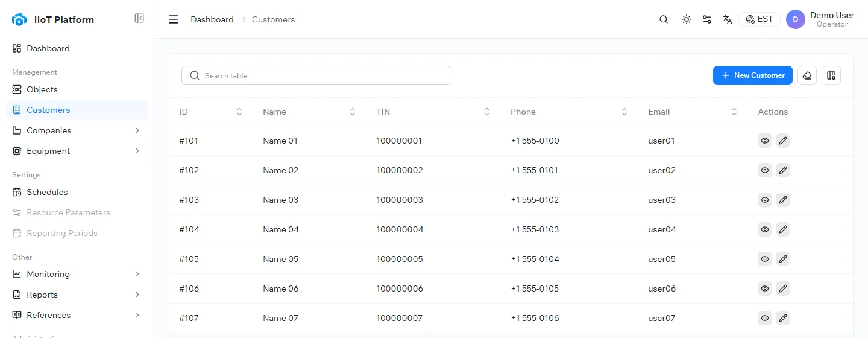View customer #103 with eye icon
Screen dimensions: 868x338
765,200
